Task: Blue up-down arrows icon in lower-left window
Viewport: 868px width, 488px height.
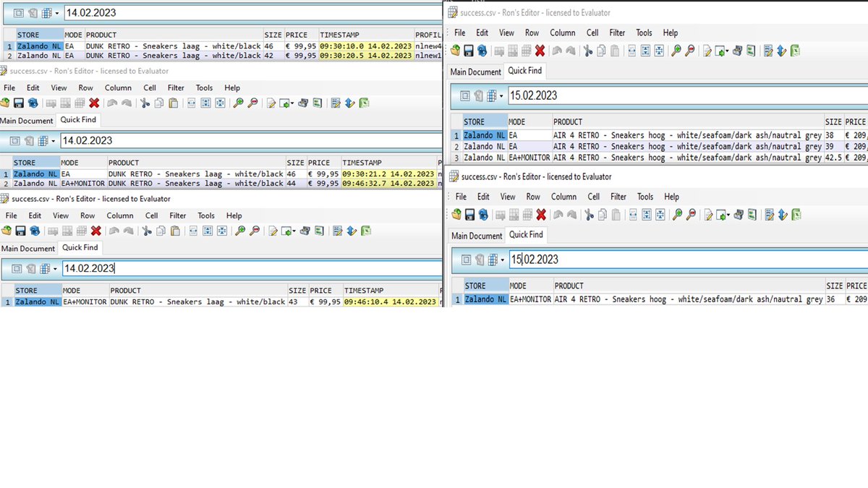Action: click(x=352, y=231)
